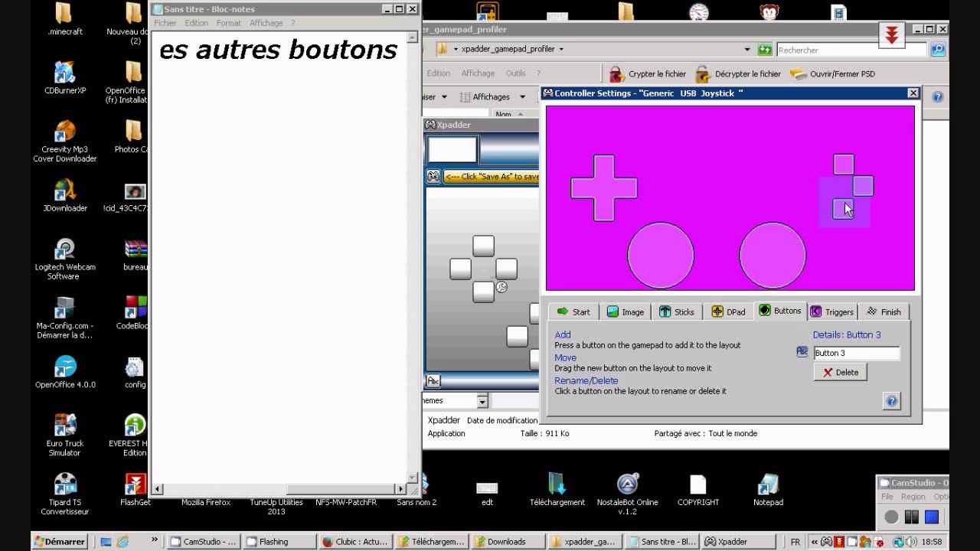Click Crypter le fichier in explorer toolbar
The height and width of the screenshot is (551, 980).
(648, 74)
